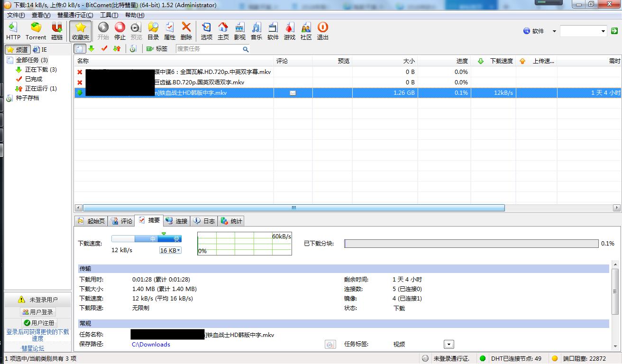Preview the selected download
The width and height of the screenshot is (622, 364).
click(x=136, y=31)
